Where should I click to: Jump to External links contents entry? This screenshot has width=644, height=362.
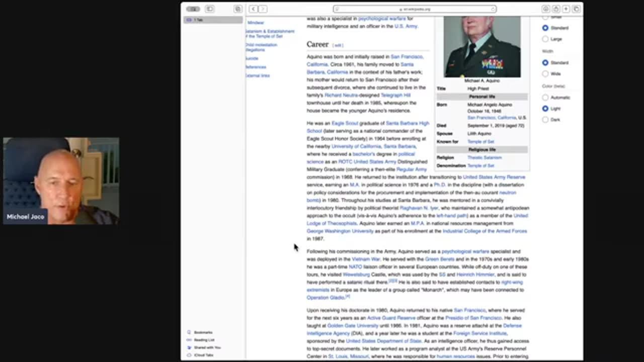258,75
